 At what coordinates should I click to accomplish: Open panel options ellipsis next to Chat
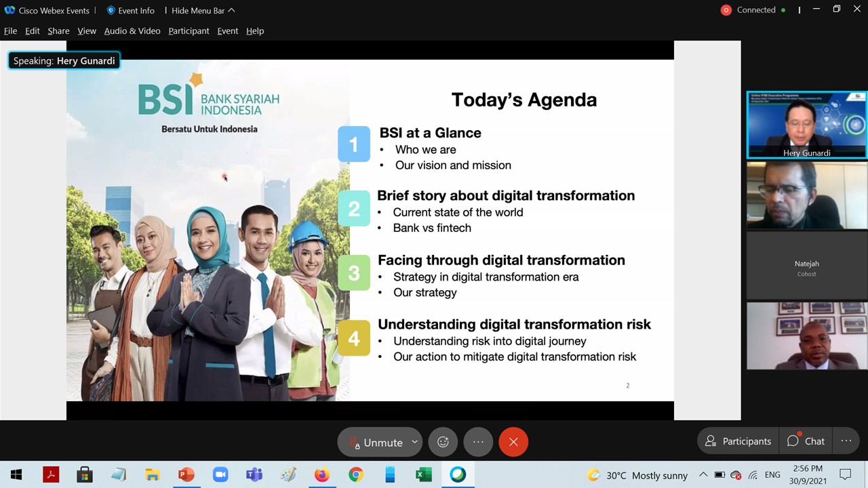click(846, 441)
